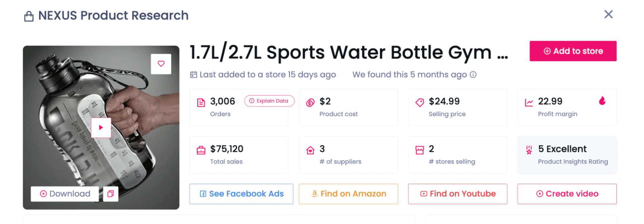Download the product media

click(65, 194)
